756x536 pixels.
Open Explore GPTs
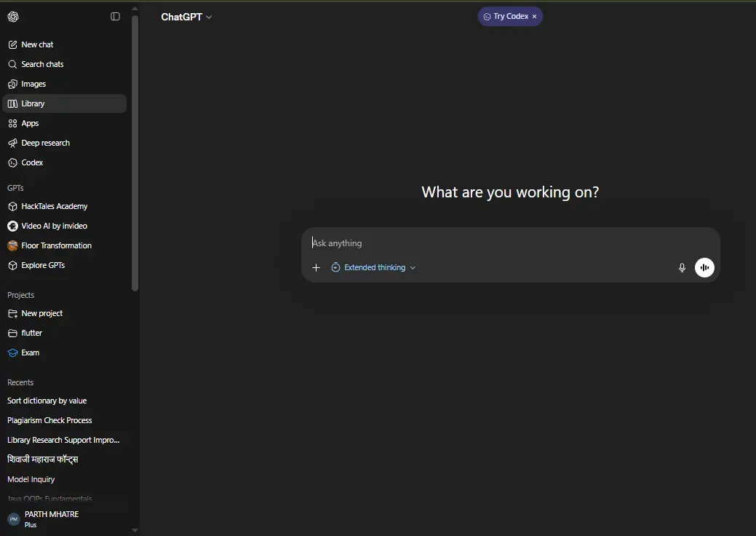[x=64, y=266]
